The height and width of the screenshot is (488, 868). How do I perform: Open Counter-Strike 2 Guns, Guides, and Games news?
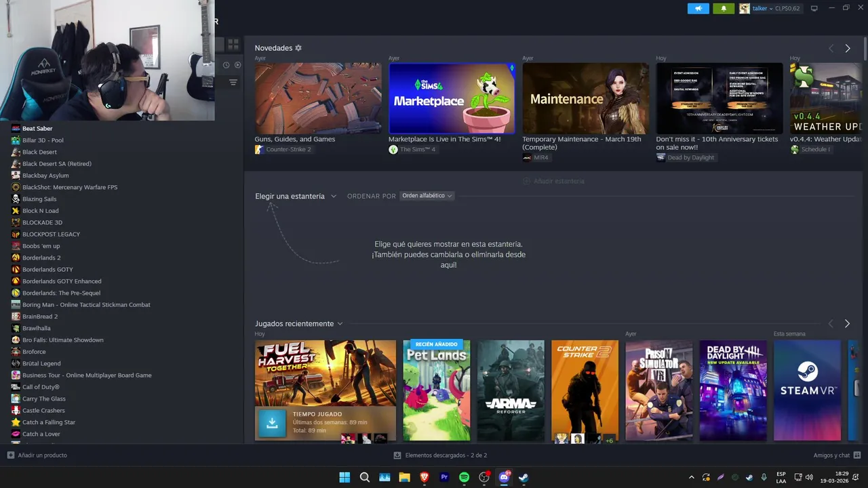(318, 98)
